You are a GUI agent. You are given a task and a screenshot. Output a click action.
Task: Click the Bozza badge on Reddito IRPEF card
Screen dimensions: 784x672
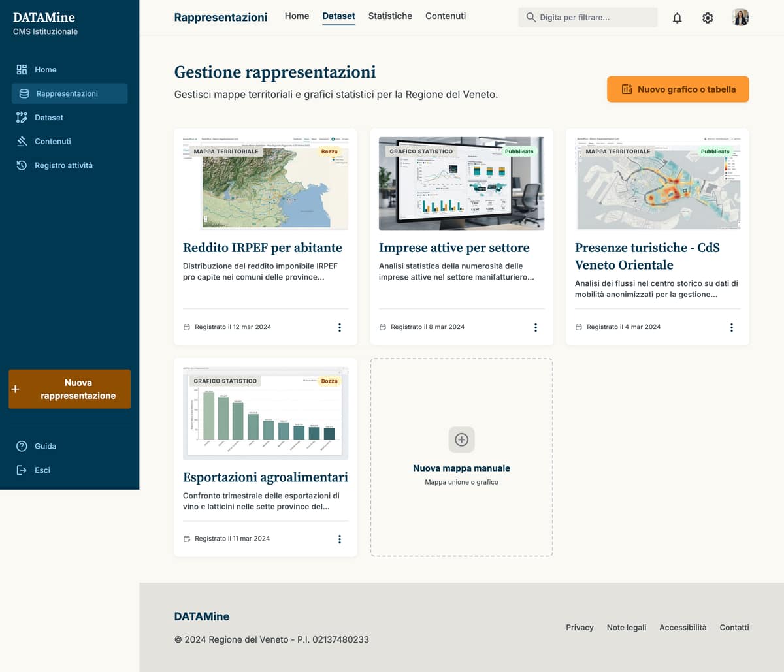329,152
